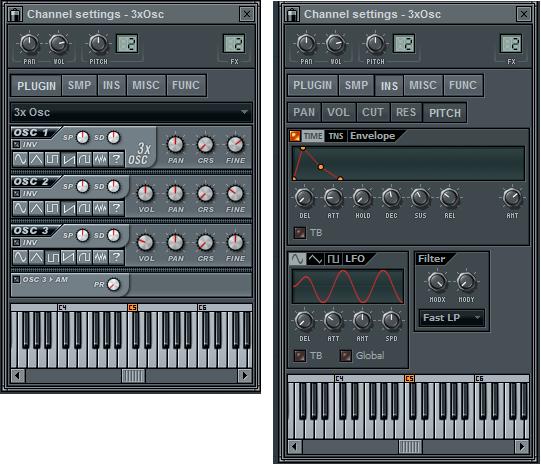The image size is (541, 465).
Task: Open the Fast LP filter type dropdown
Action: pyautogui.click(x=451, y=318)
